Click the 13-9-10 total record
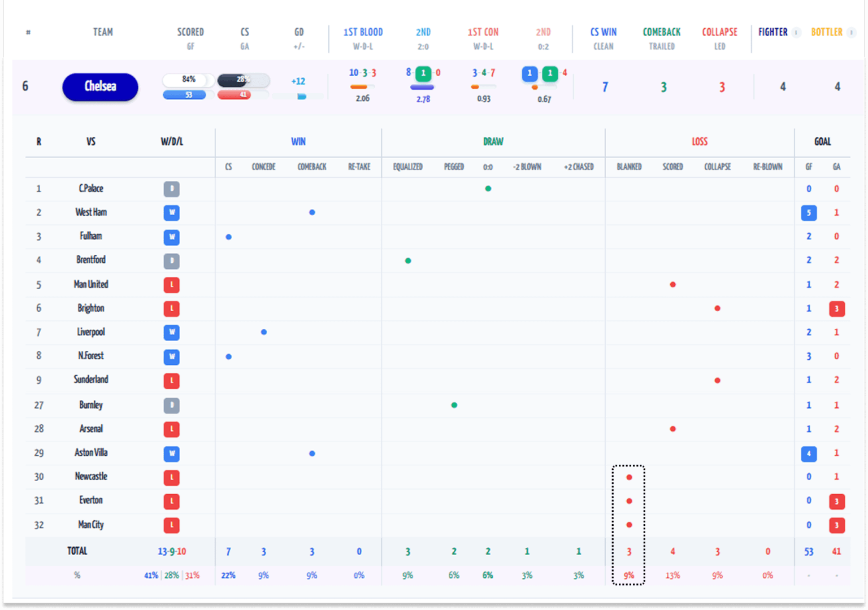The width and height of the screenshot is (868, 610). 172,552
